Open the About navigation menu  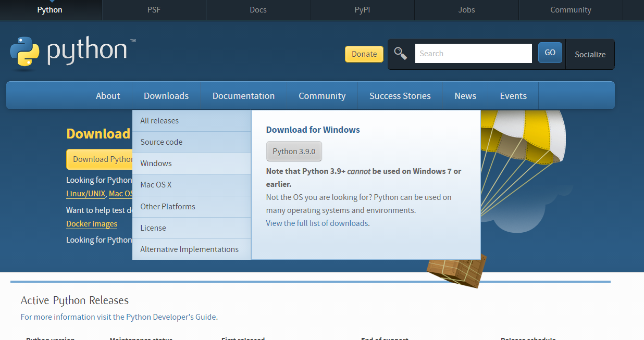coord(108,96)
